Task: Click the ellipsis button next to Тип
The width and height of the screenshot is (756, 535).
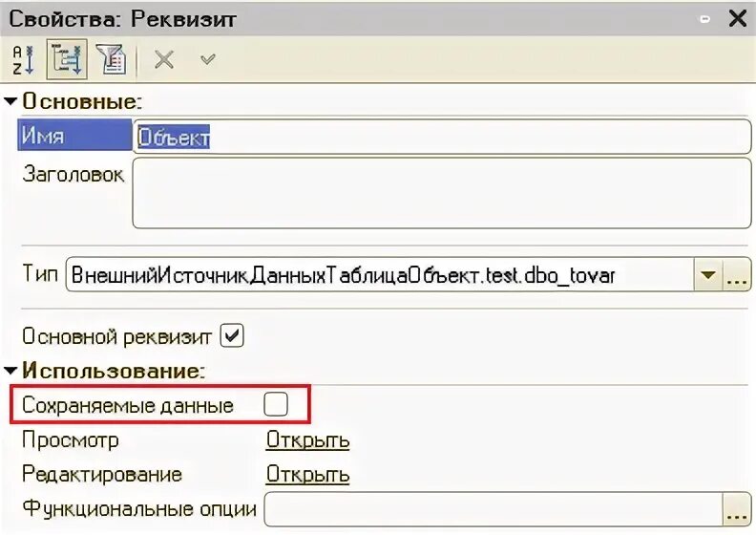Action: (x=737, y=275)
